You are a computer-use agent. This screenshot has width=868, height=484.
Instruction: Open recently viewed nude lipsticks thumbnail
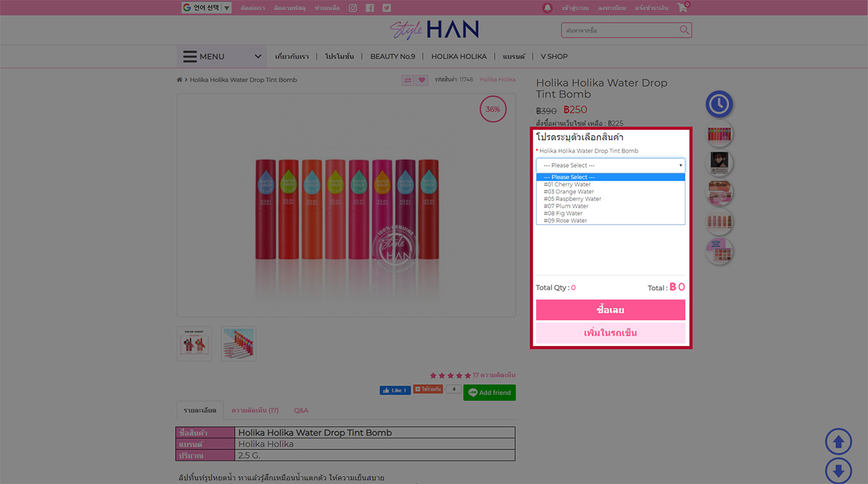(x=719, y=222)
